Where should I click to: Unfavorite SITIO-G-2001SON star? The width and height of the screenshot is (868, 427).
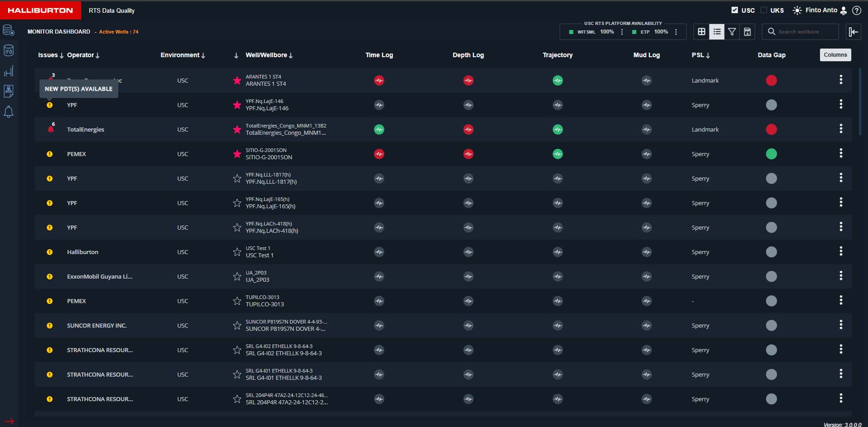[237, 154]
